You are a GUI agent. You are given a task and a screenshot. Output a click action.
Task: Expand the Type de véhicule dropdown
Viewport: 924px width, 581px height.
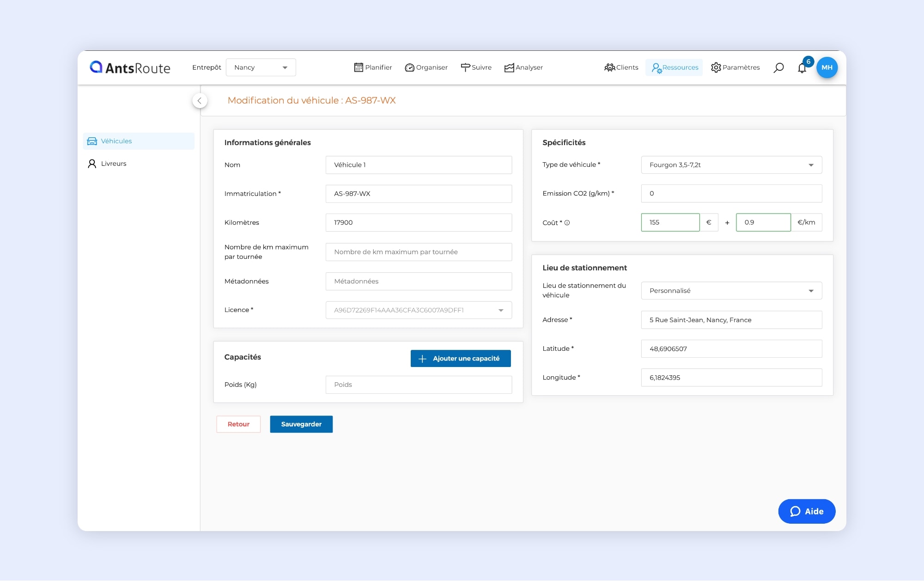(731, 165)
